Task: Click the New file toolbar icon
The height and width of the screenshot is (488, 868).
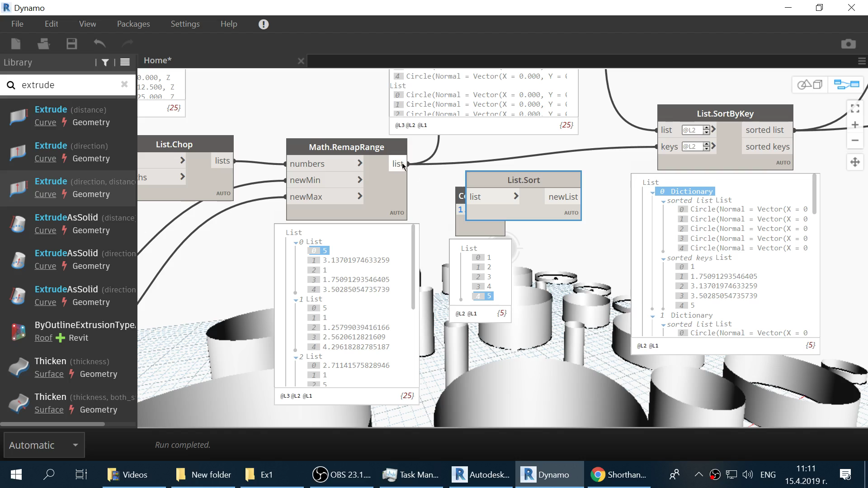Action: (16, 44)
